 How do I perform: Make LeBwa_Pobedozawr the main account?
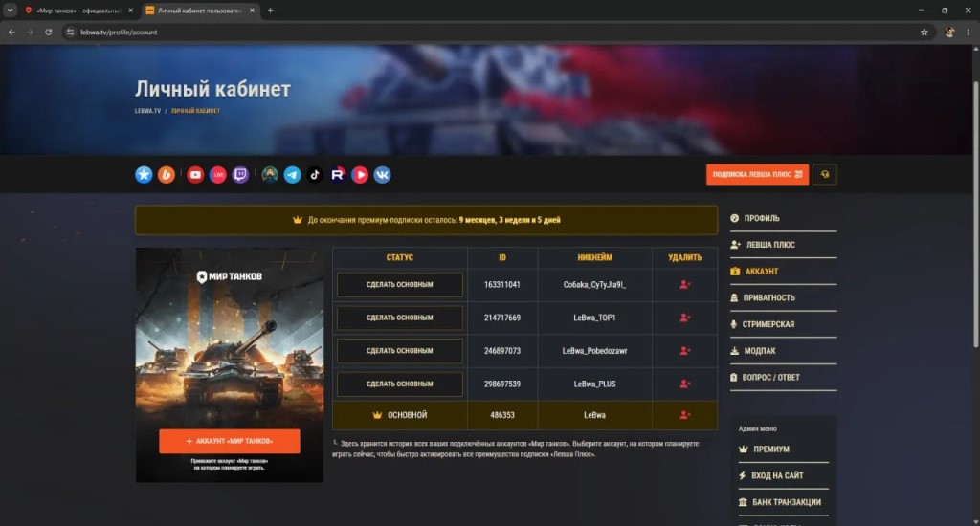point(399,351)
